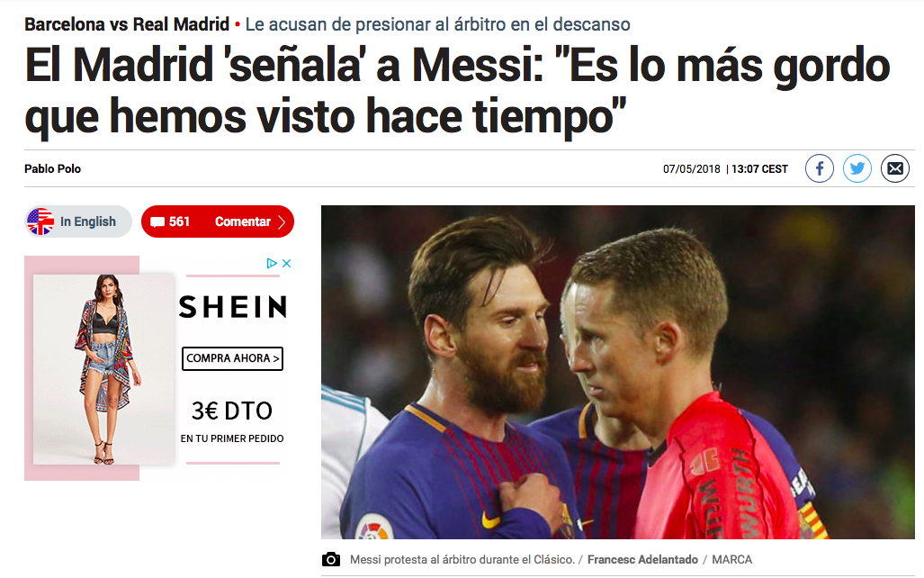Click the article headline about Messi
This screenshot has height=578, width=924.
(457, 90)
